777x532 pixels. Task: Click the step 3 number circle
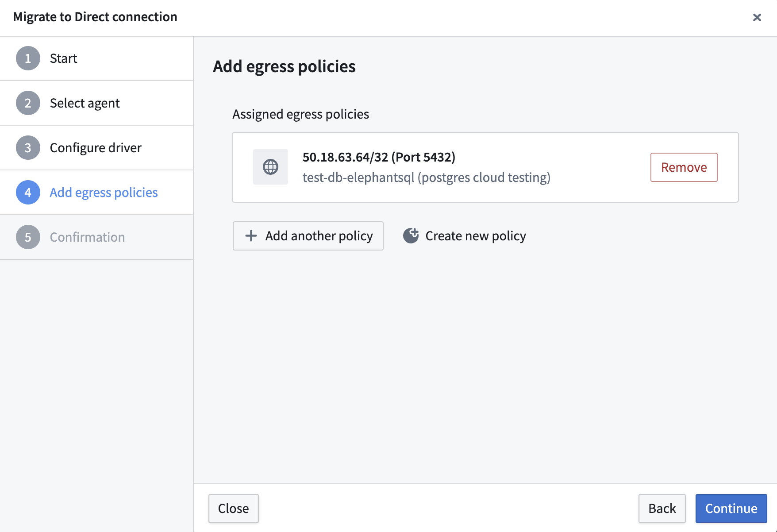click(x=28, y=148)
